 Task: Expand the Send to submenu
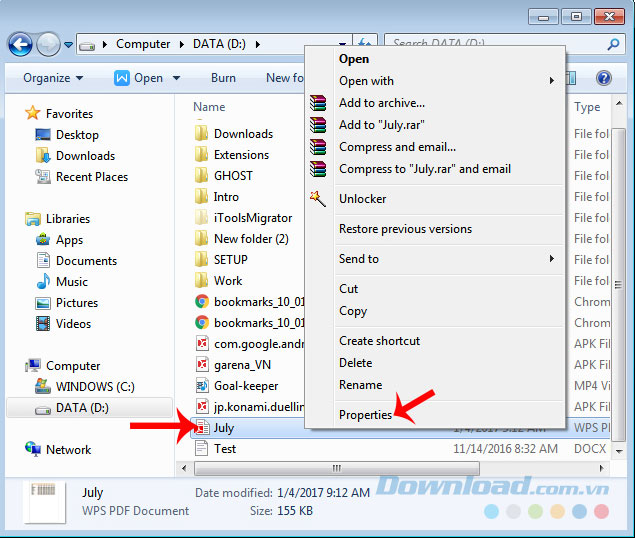coord(436,258)
